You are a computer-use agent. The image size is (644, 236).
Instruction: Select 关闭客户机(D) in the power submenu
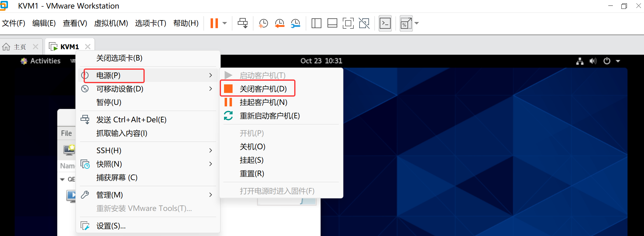[x=281, y=89]
